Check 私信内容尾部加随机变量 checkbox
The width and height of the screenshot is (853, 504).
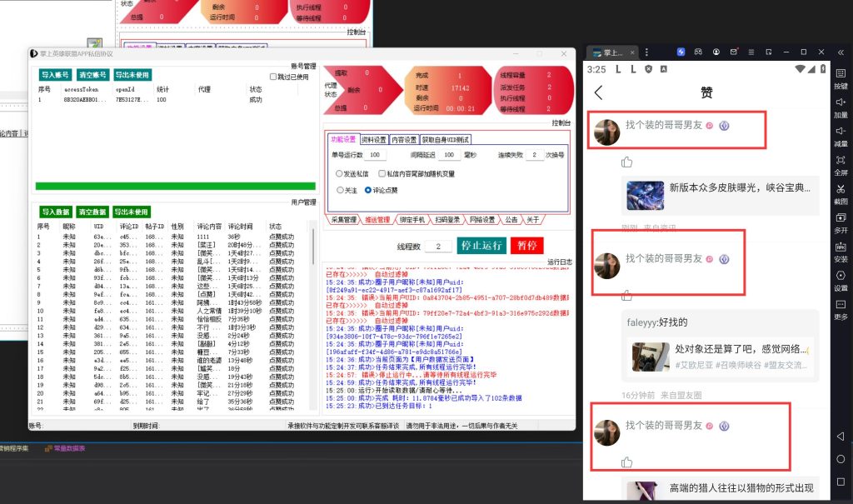[382, 173]
